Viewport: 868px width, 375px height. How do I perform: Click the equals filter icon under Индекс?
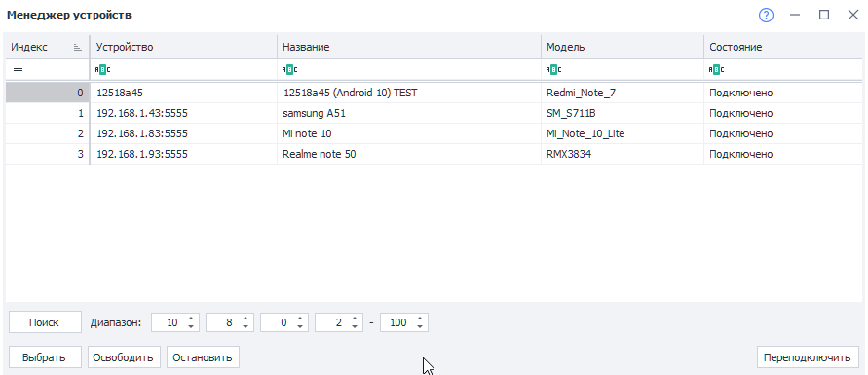coord(18,70)
